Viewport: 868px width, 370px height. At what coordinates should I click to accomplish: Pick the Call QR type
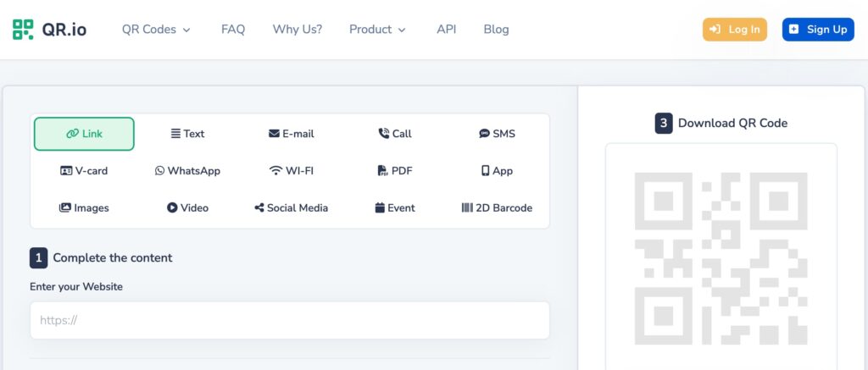(395, 134)
